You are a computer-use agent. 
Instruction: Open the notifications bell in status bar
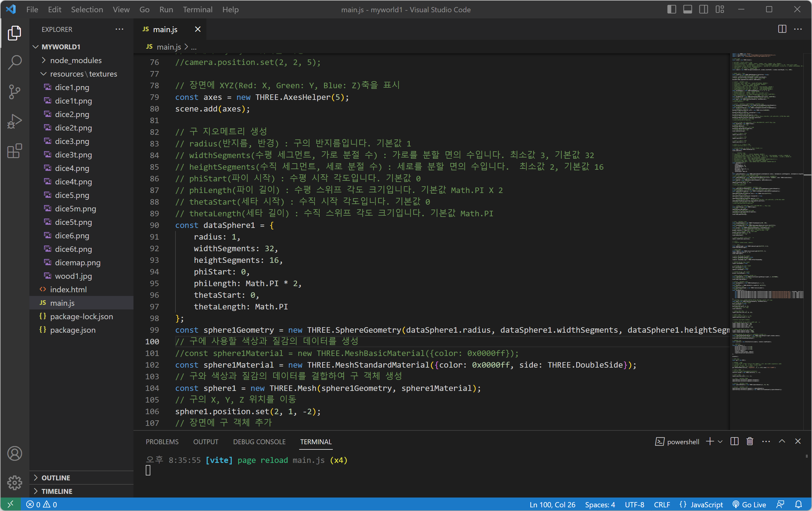pyautogui.click(x=799, y=505)
